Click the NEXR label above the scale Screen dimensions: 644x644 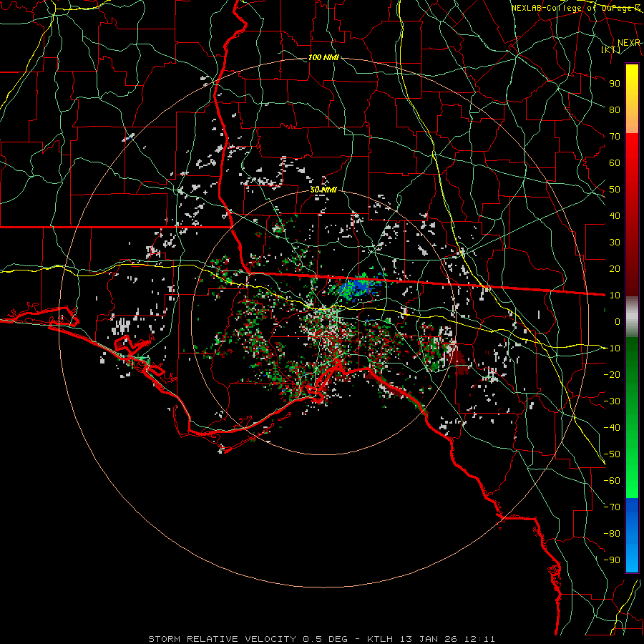(x=629, y=43)
